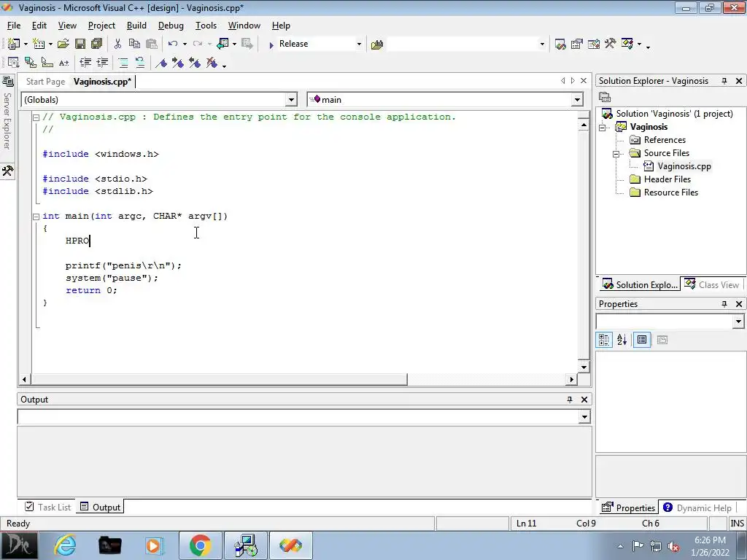Click the Properties panel Alphabetic sort icon
Image resolution: width=747 pixels, height=560 pixels.
pos(622,340)
